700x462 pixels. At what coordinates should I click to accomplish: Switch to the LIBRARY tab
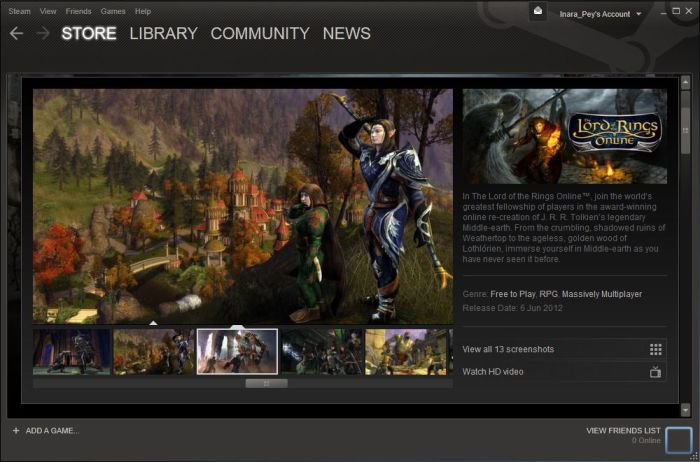coord(163,33)
